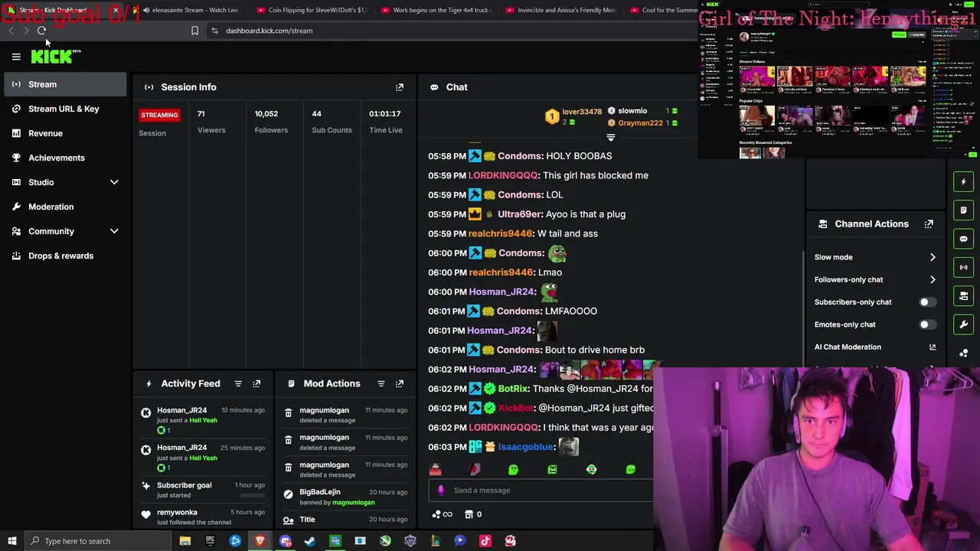This screenshot has height=551, width=980.
Task: Click Ultra69er username in chat
Action: (519, 214)
